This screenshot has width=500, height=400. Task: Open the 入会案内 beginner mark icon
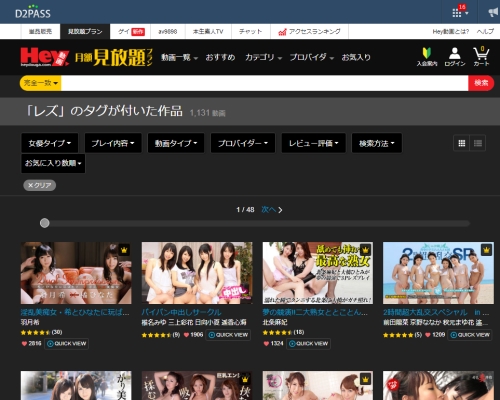point(427,53)
